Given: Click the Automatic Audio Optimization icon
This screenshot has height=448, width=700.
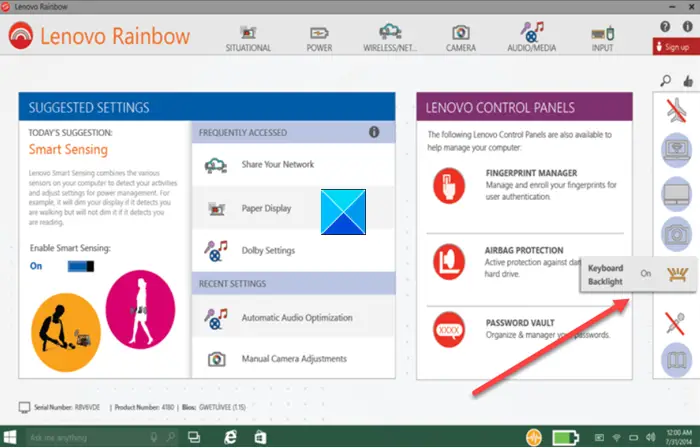Looking at the screenshot, I should [x=216, y=319].
